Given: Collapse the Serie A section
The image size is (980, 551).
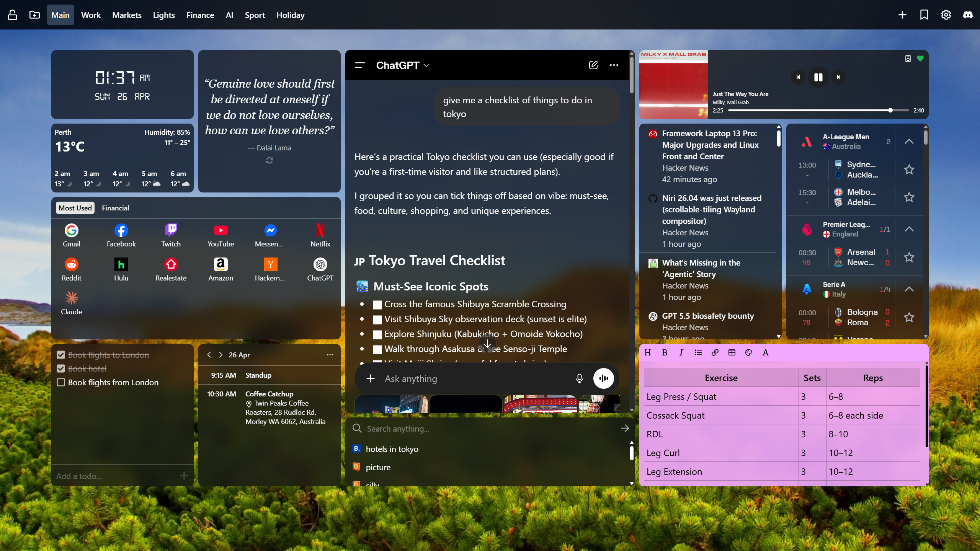Looking at the screenshot, I should 909,289.
